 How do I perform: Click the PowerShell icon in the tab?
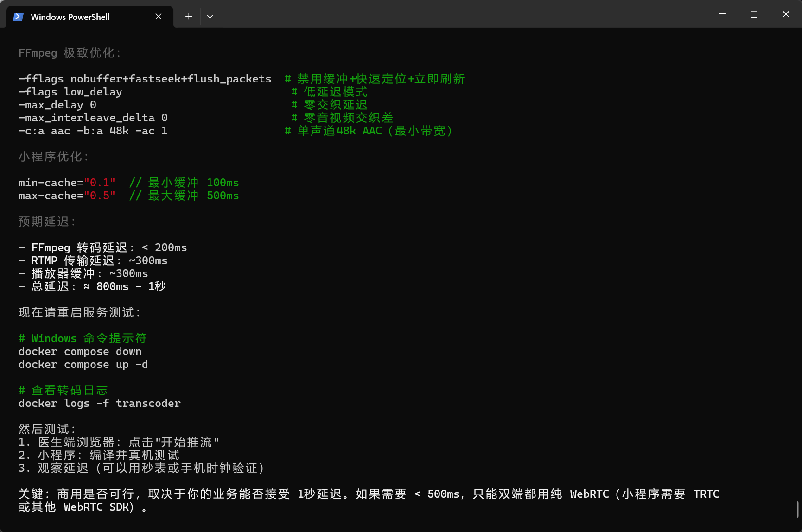pos(18,17)
